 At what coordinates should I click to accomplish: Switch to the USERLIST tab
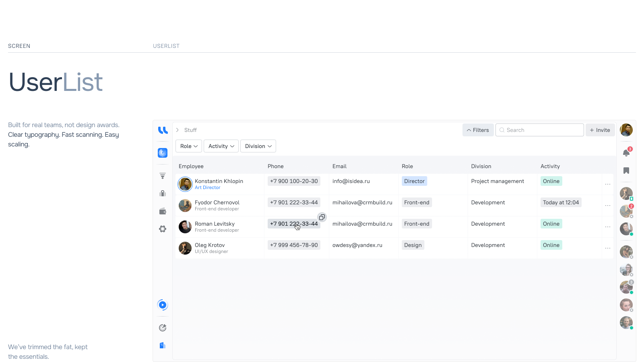click(166, 46)
